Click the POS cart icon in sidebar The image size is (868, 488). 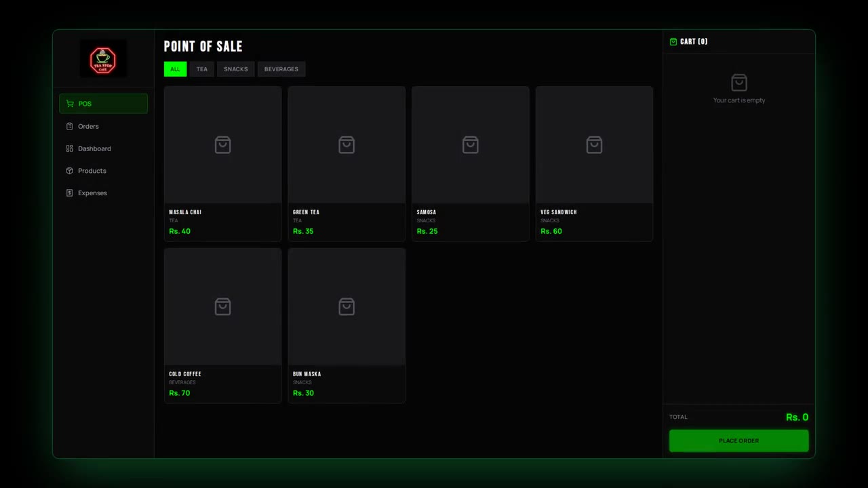[x=70, y=104]
